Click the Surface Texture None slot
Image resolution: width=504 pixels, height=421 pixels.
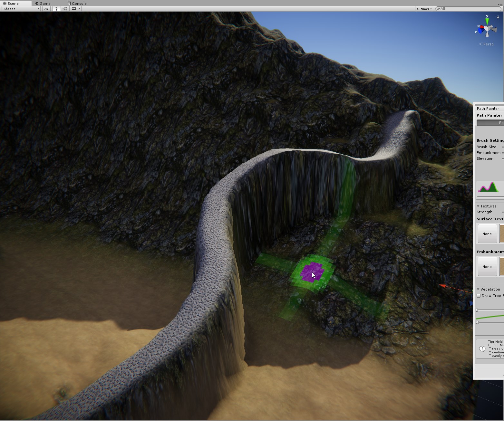click(x=487, y=234)
